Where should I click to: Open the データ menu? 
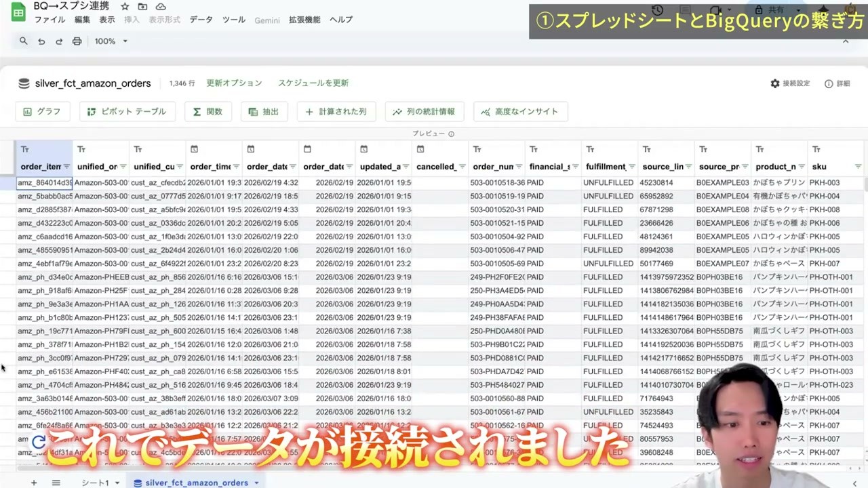pyautogui.click(x=201, y=20)
